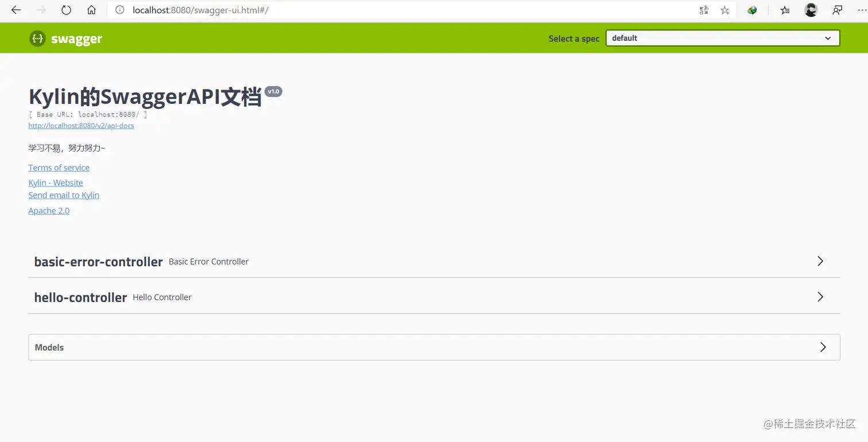
Task: Open the user profile avatar
Action: (811, 10)
